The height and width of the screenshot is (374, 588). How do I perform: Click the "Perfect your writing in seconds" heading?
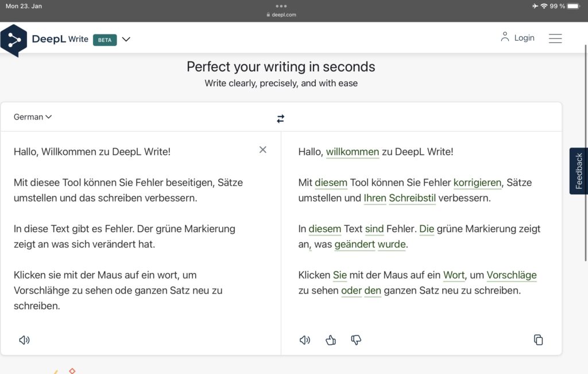point(281,67)
